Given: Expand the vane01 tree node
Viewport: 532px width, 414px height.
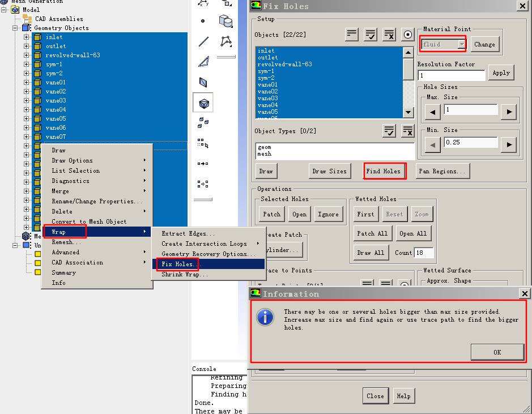Looking at the screenshot, I should tap(26, 82).
